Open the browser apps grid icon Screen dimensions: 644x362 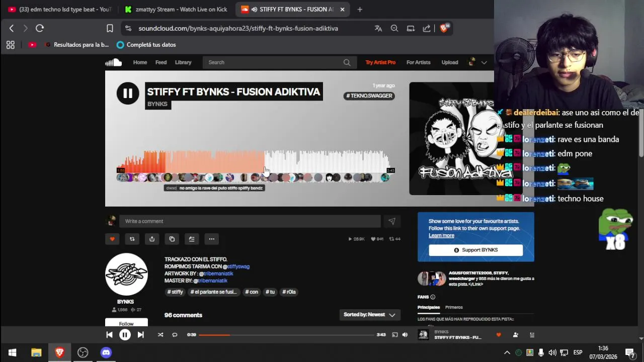tap(11, 45)
